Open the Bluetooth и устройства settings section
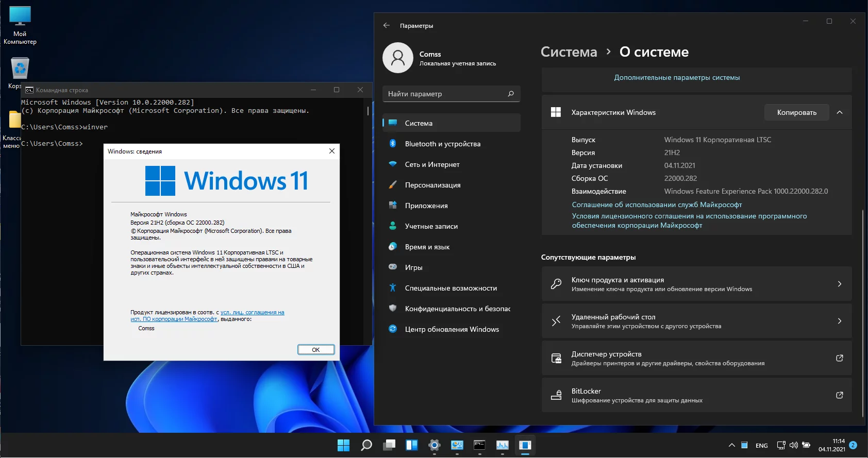 tap(442, 144)
